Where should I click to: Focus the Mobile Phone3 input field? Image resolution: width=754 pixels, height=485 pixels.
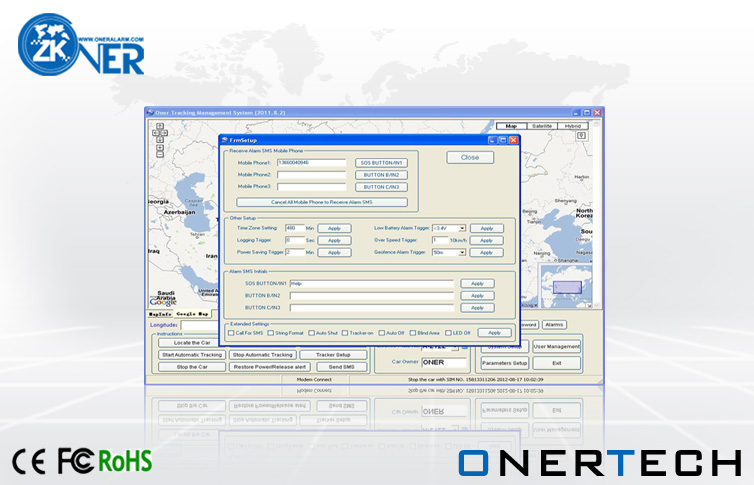click(x=312, y=187)
